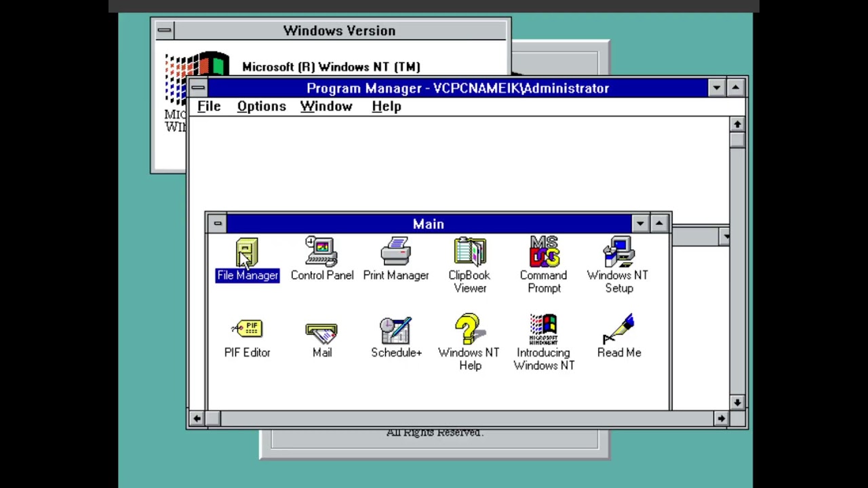This screenshot has height=488, width=868.
Task: Open the File menu
Action: (x=209, y=106)
